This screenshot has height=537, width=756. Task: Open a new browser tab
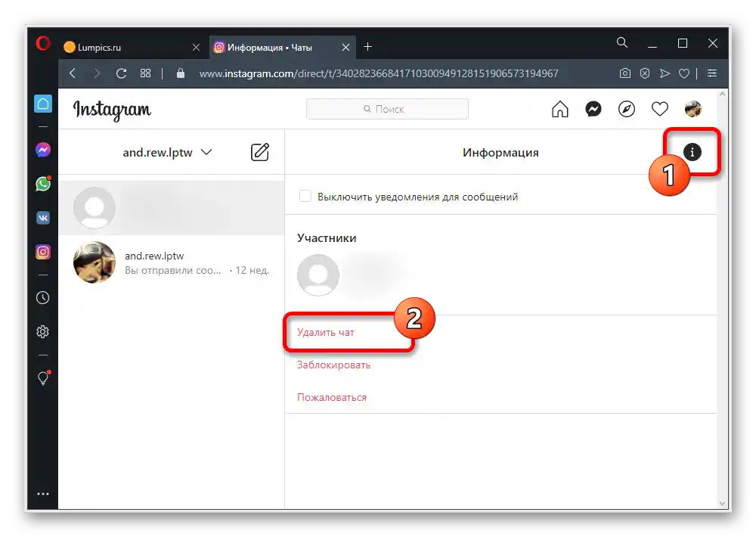367,47
